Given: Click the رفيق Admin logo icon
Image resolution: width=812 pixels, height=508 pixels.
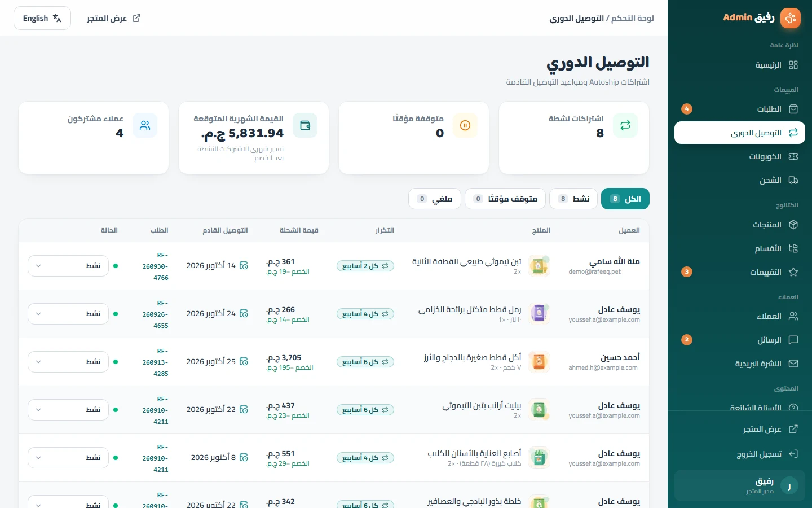Looking at the screenshot, I should tap(791, 18).
